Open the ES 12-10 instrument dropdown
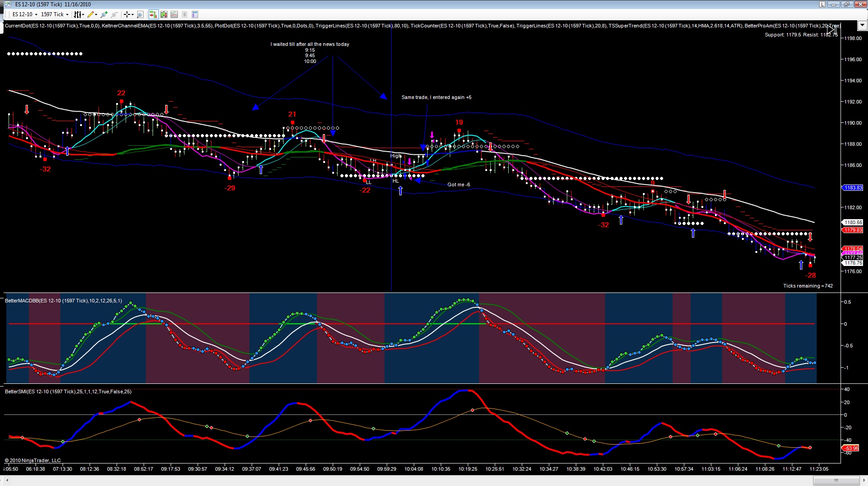This screenshot has height=486, width=868. pos(25,14)
